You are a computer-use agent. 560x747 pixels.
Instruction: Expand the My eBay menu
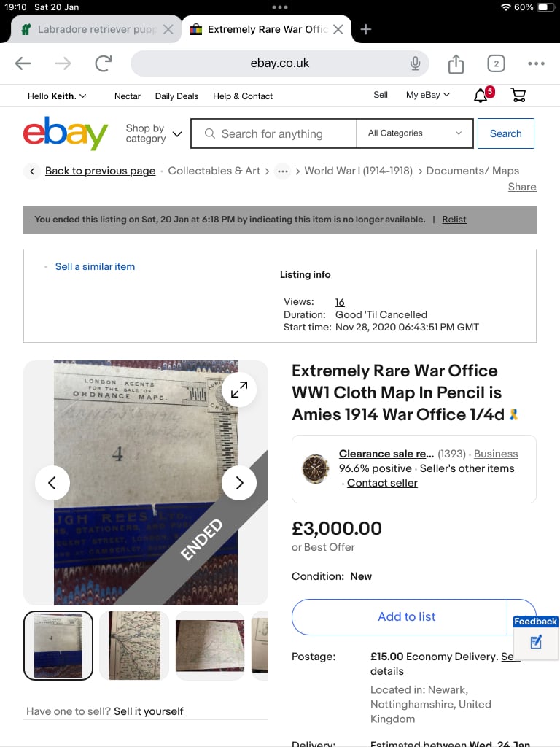click(x=427, y=95)
